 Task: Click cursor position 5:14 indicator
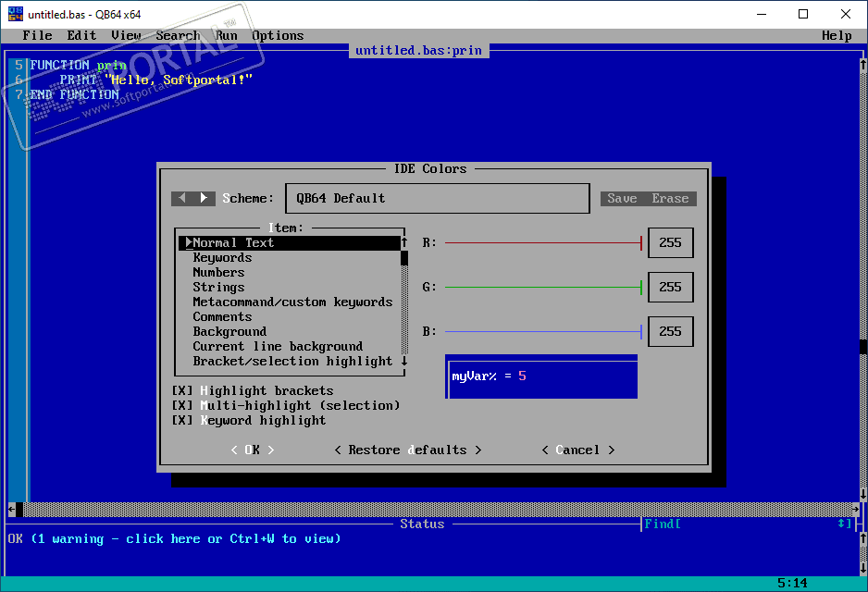(x=792, y=583)
